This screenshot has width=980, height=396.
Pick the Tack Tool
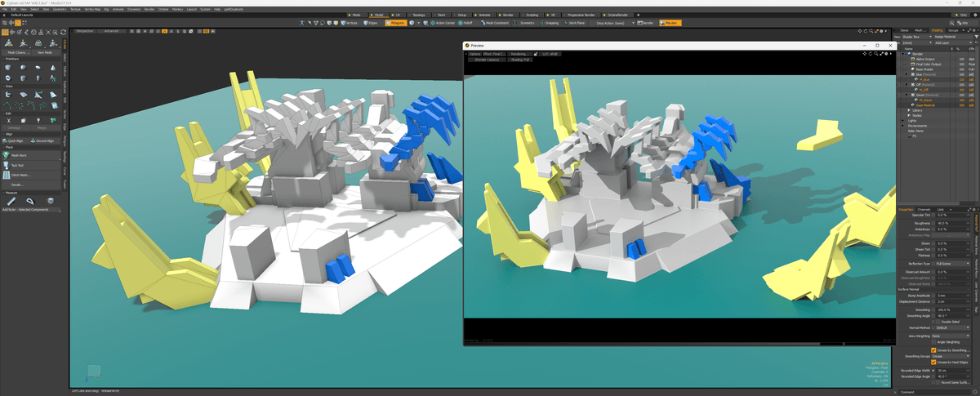[31, 165]
